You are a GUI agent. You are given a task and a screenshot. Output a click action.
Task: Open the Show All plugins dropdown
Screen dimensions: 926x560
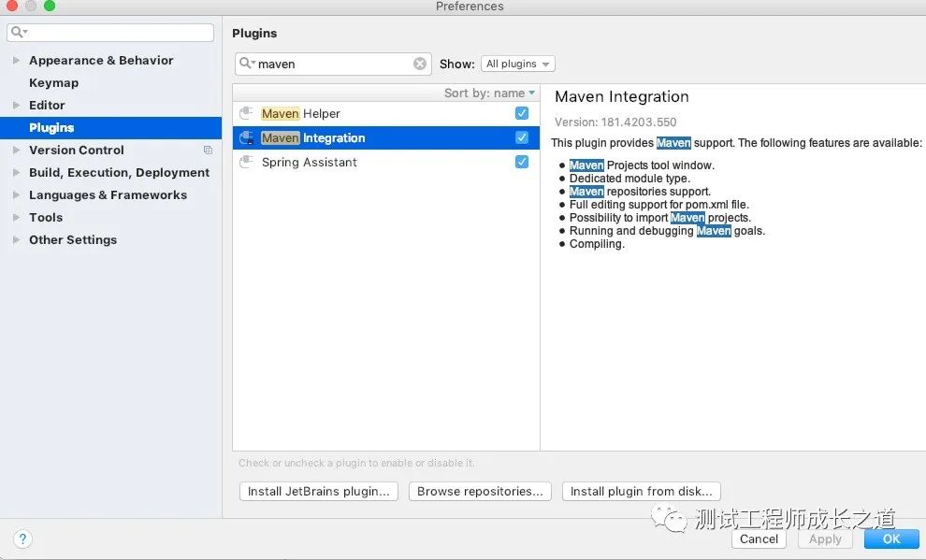coord(518,64)
